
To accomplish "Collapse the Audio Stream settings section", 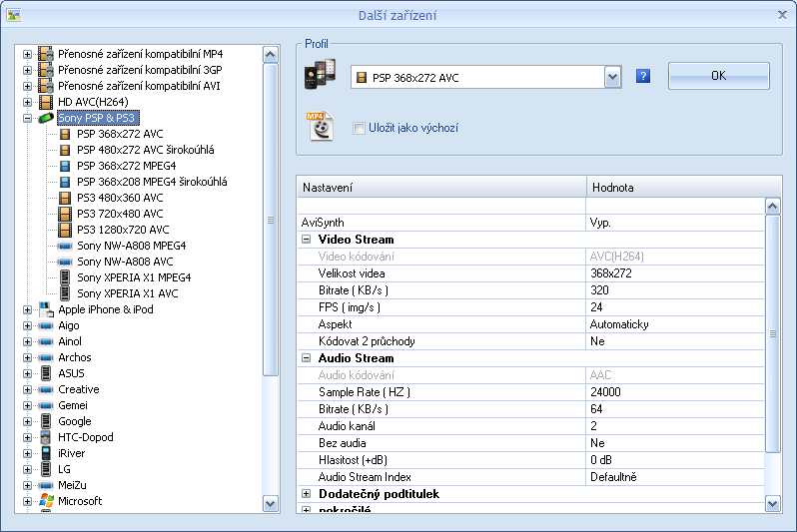I will point(306,358).
